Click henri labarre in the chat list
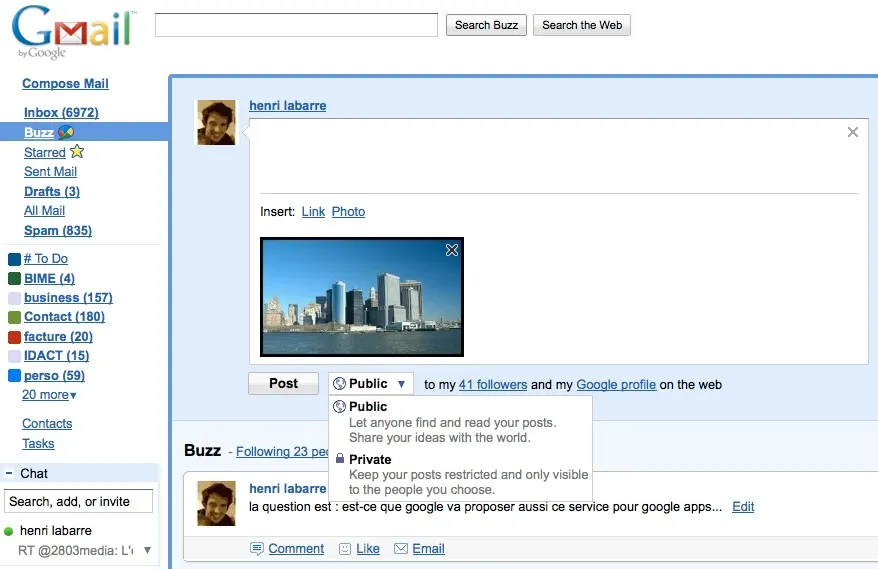Screen dimensions: 878x569 [56, 530]
